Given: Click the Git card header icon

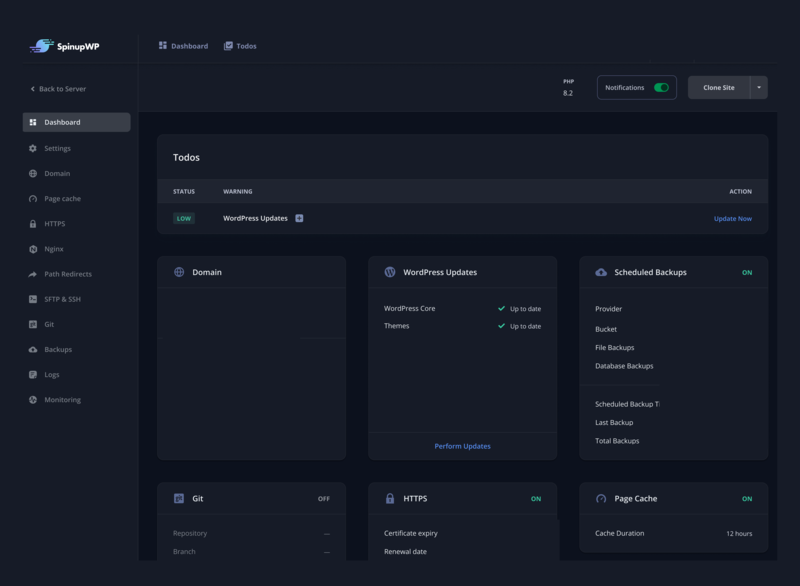Looking at the screenshot, I should click(x=179, y=498).
